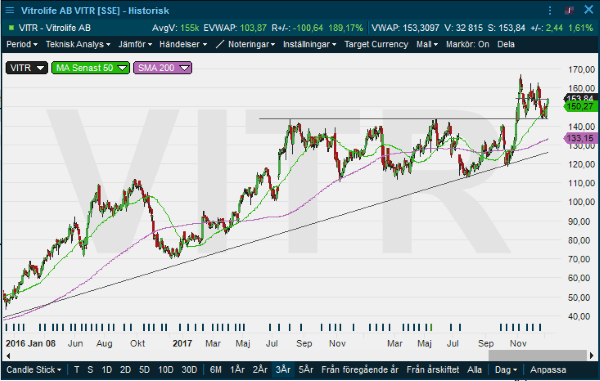Select the 1D period
Viewport: 600px width, 381px height.
[x=107, y=370]
